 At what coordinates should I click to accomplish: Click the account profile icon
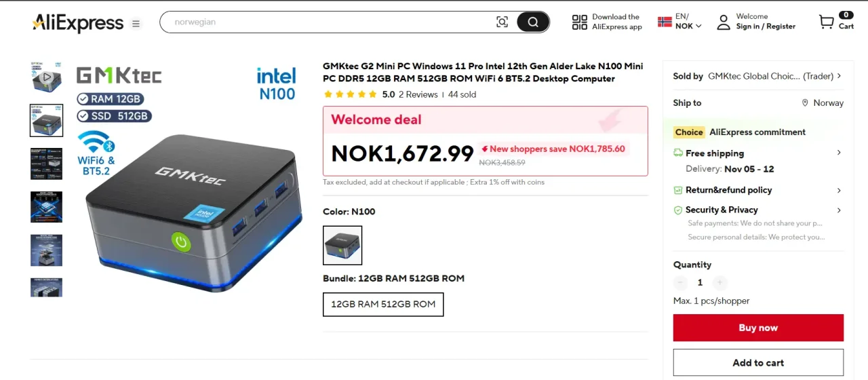[x=724, y=22]
